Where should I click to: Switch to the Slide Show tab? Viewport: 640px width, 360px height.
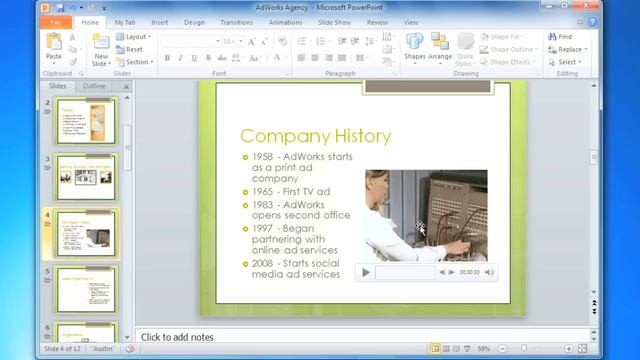(x=334, y=22)
